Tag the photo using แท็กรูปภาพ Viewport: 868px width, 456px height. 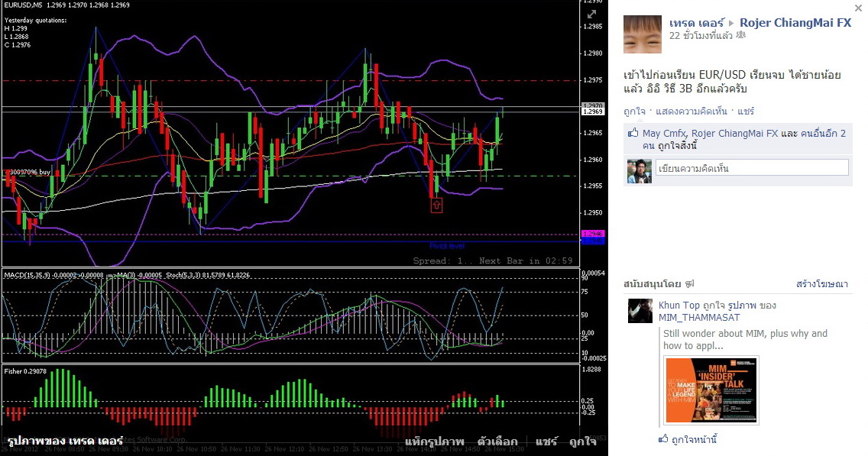coord(435,441)
